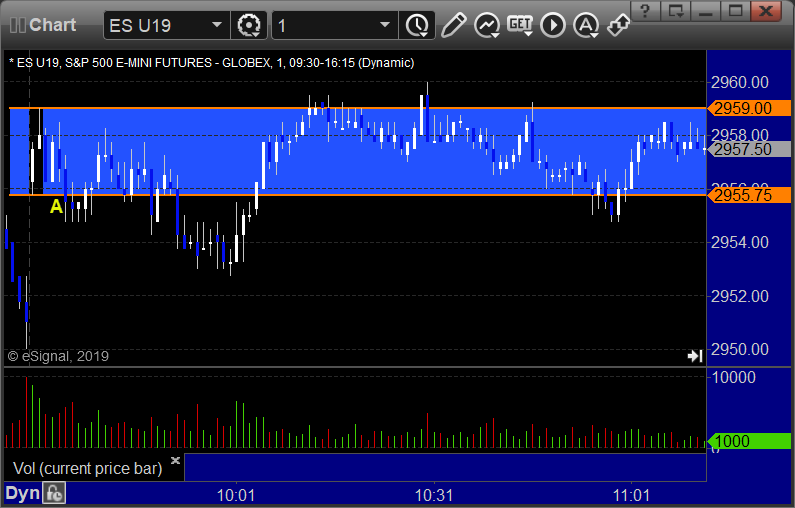Viewport: 795px width, 508px height.
Task: Click the 10:31 time axis label
Action: point(434,495)
